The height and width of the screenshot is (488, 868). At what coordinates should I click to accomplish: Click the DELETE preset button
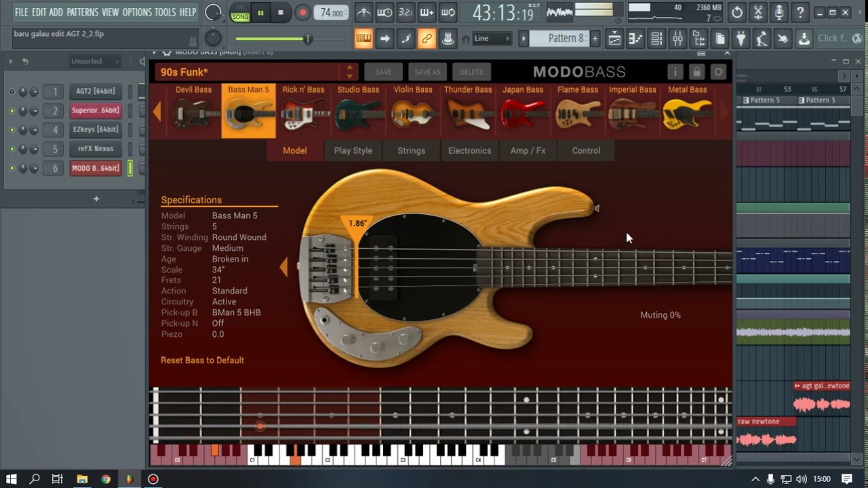pyautogui.click(x=471, y=72)
